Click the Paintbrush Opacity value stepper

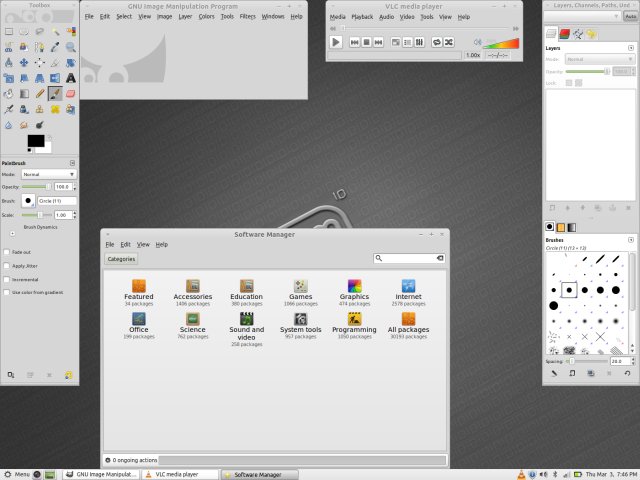pos(74,187)
